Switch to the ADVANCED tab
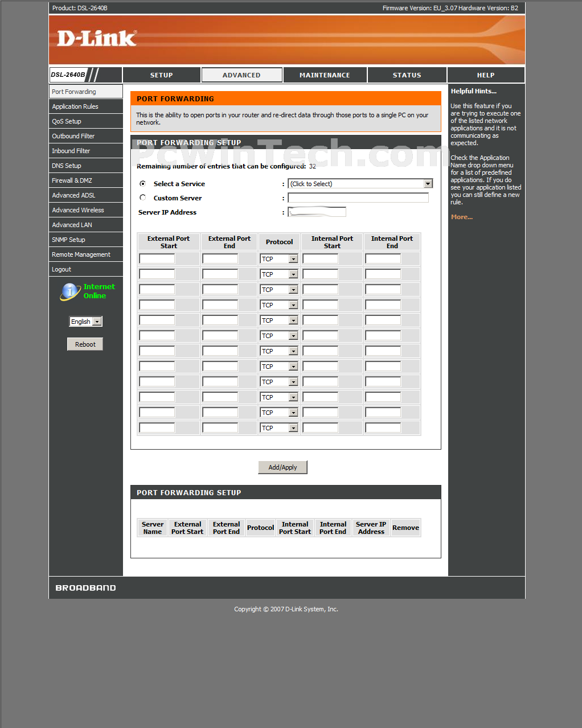The width and height of the screenshot is (582, 728). tap(241, 75)
